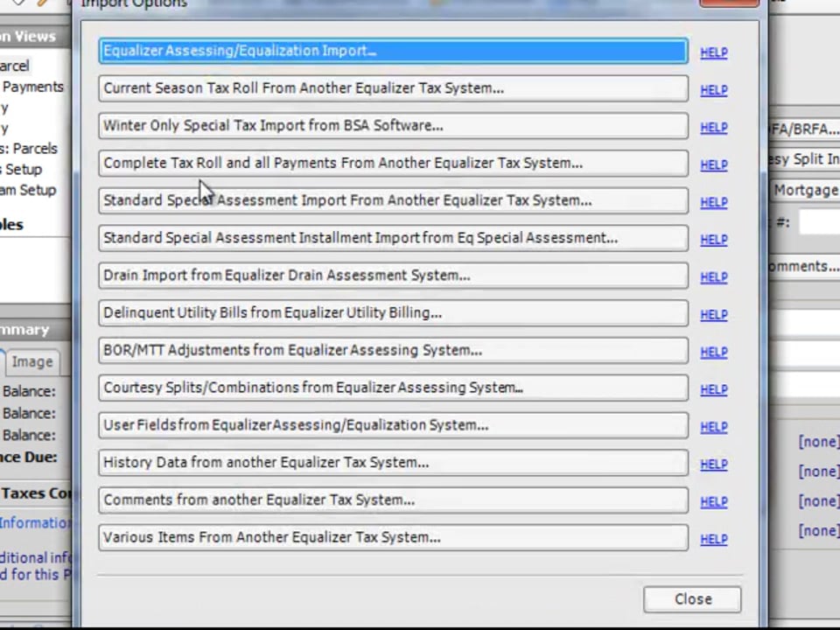Image resolution: width=840 pixels, height=630 pixels.
Task: Select Various Items From Another Equalizer Tax System
Action: (x=393, y=538)
